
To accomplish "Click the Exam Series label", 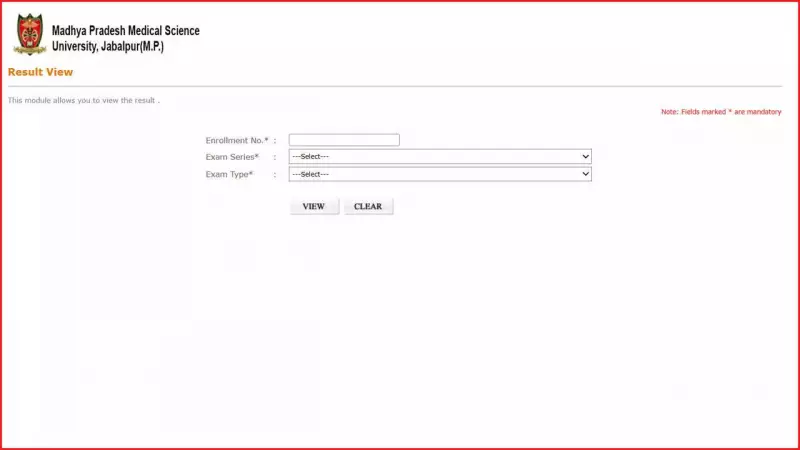I will (x=230, y=157).
